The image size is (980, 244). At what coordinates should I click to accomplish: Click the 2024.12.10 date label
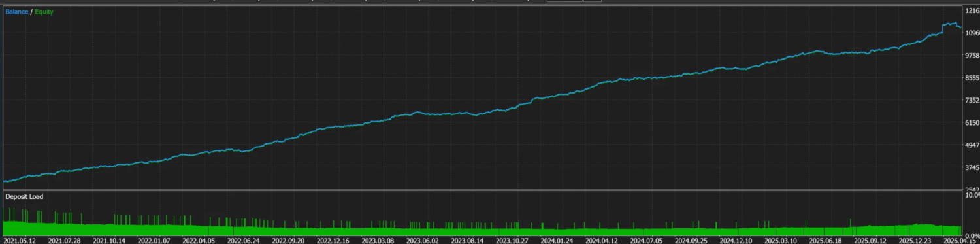(736, 240)
